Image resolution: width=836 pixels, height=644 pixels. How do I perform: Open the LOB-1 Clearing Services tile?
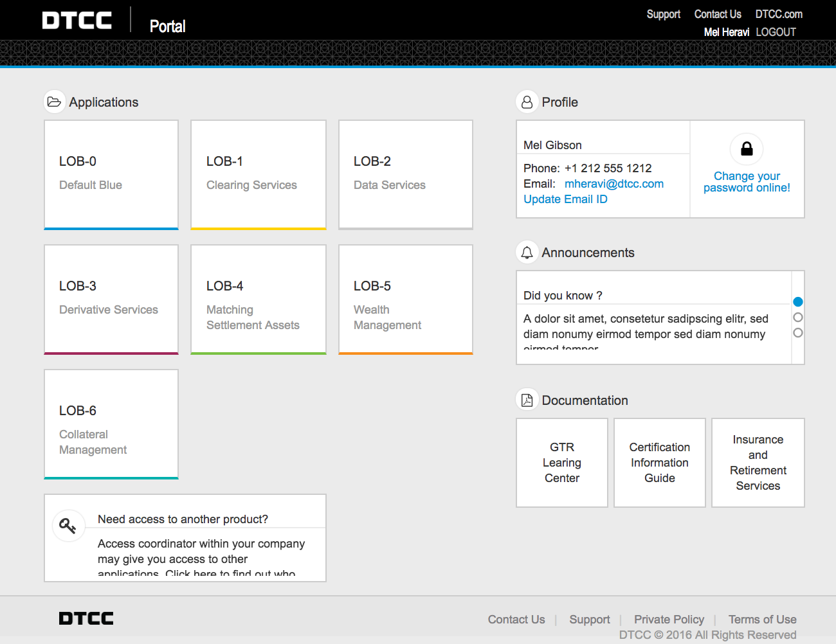point(259,175)
